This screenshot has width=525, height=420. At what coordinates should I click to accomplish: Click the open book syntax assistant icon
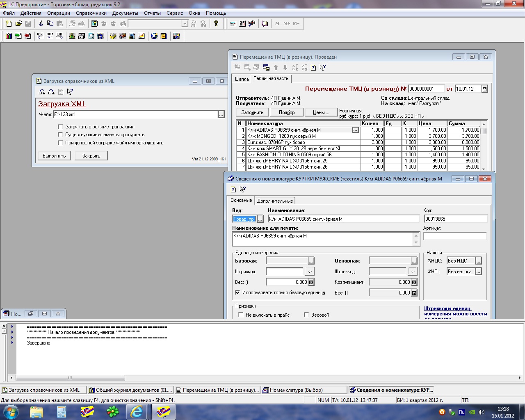265,24
